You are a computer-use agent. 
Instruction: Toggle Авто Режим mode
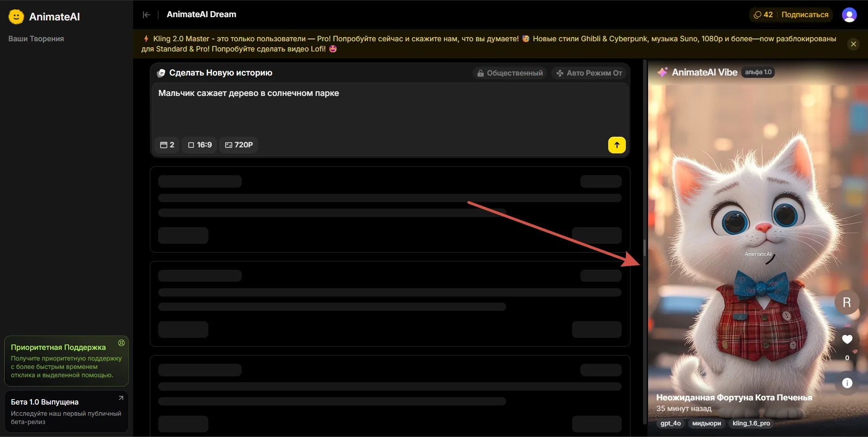(589, 73)
